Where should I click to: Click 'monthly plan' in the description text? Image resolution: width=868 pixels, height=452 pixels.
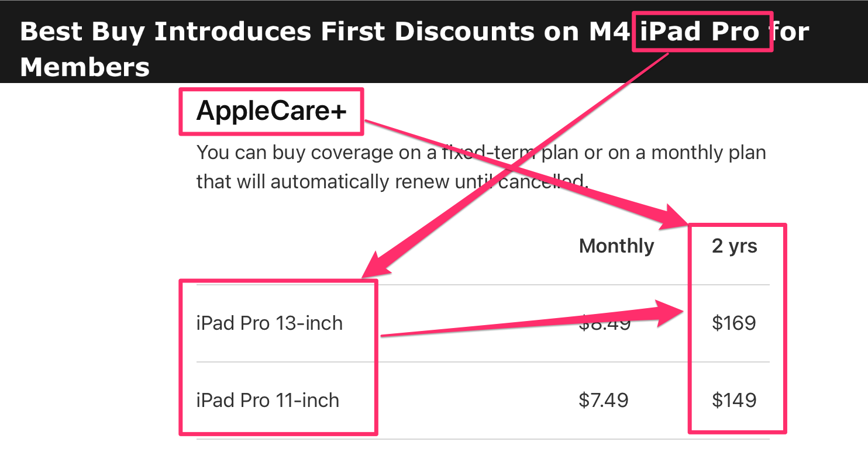tap(708, 153)
